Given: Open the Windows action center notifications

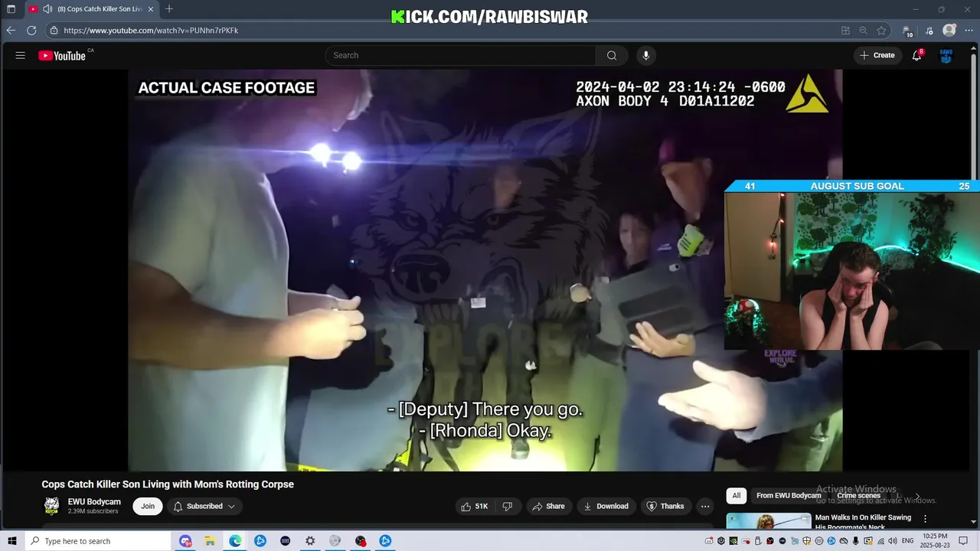Looking at the screenshot, I should coord(963,541).
